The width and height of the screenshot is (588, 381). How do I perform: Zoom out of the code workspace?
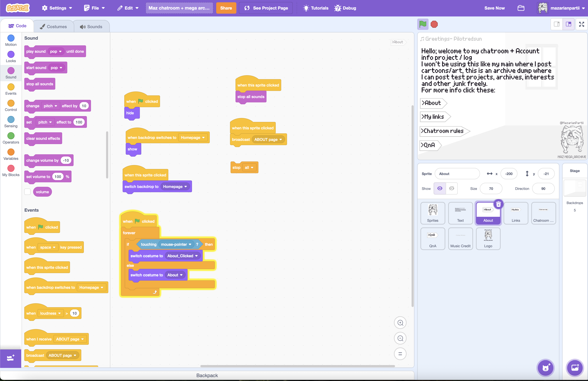[x=400, y=338]
